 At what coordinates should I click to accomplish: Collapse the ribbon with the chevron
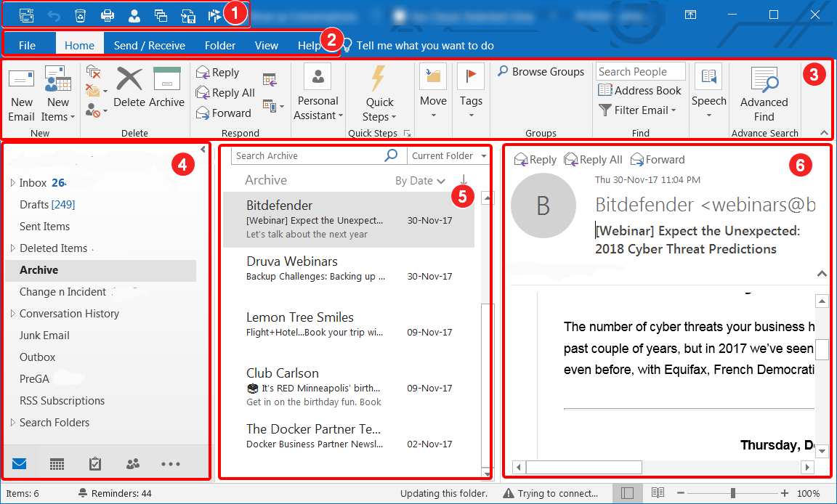(x=824, y=133)
